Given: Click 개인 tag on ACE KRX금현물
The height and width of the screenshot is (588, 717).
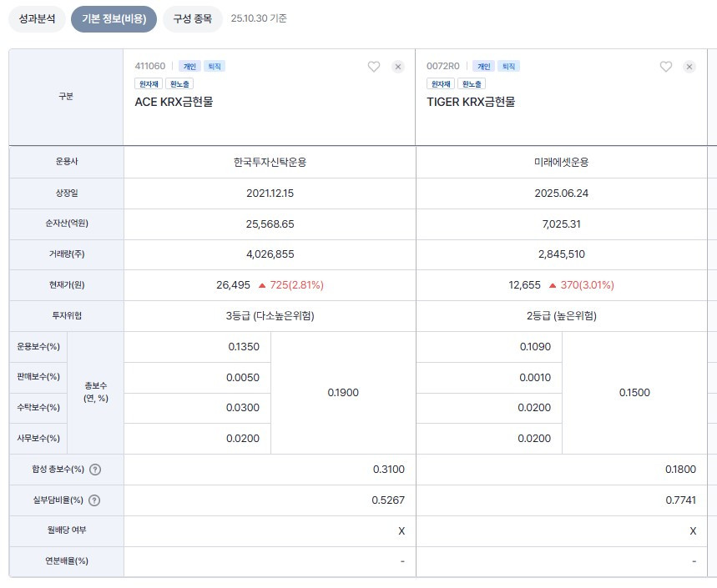Looking at the screenshot, I should [x=189, y=67].
